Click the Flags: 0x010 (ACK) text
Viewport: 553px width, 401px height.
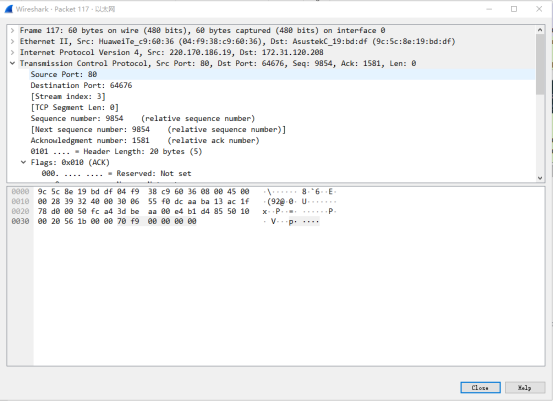[x=70, y=162]
